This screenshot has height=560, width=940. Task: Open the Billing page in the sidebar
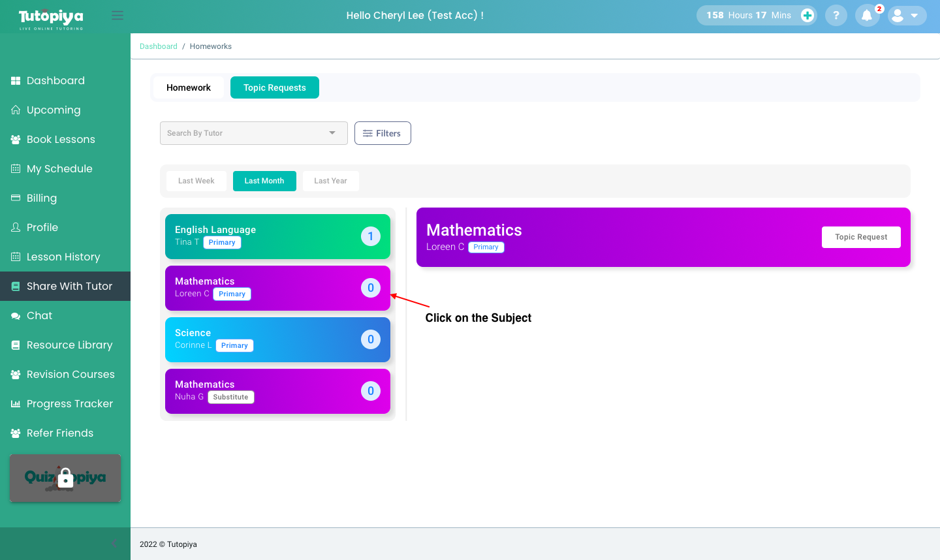(x=41, y=198)
